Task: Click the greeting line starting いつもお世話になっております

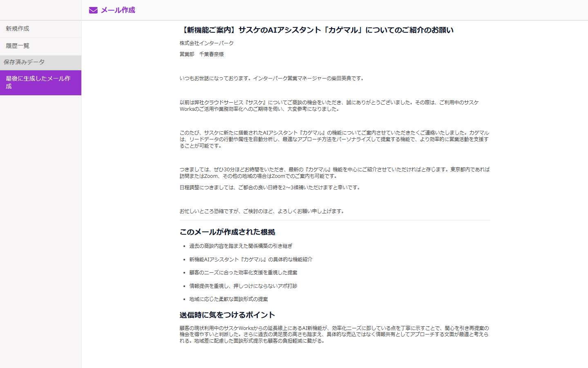Action: tap(272, 78)
